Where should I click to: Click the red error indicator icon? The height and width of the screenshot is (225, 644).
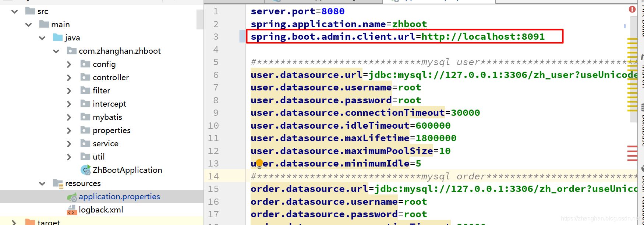pos(632,9)
